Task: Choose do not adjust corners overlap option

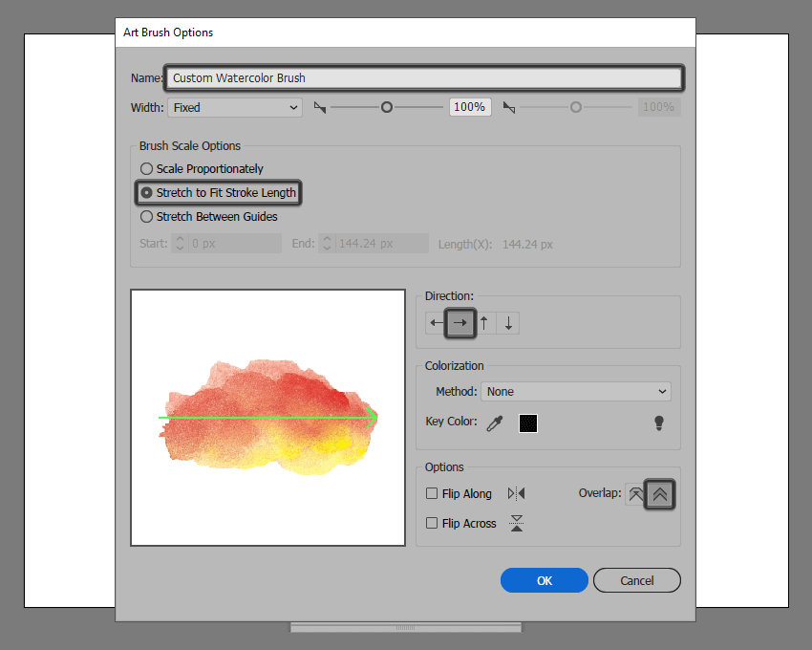Action: [x=635, y=494]
